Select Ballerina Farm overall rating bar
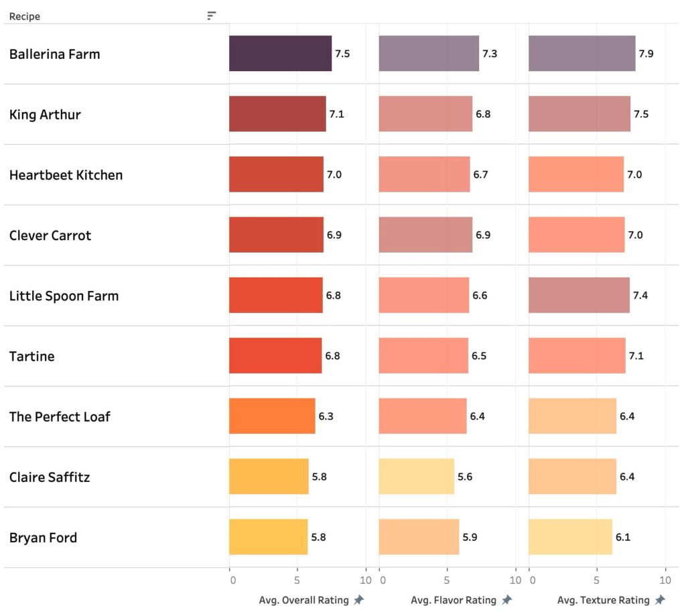Viewport: 686px width, 616px height. click(280, 54)
